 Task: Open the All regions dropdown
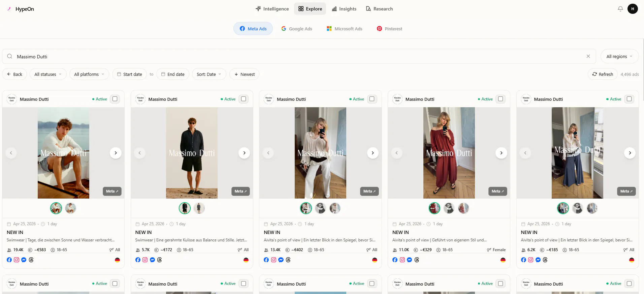pos(619,56)
